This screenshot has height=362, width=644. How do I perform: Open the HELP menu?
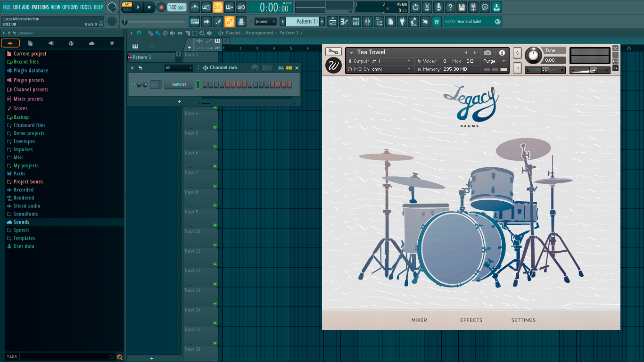click(x=98, y=7)
